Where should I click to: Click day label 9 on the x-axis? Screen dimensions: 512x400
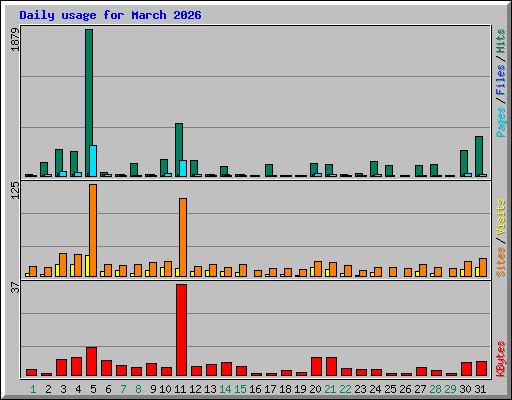tap(153, 389)
